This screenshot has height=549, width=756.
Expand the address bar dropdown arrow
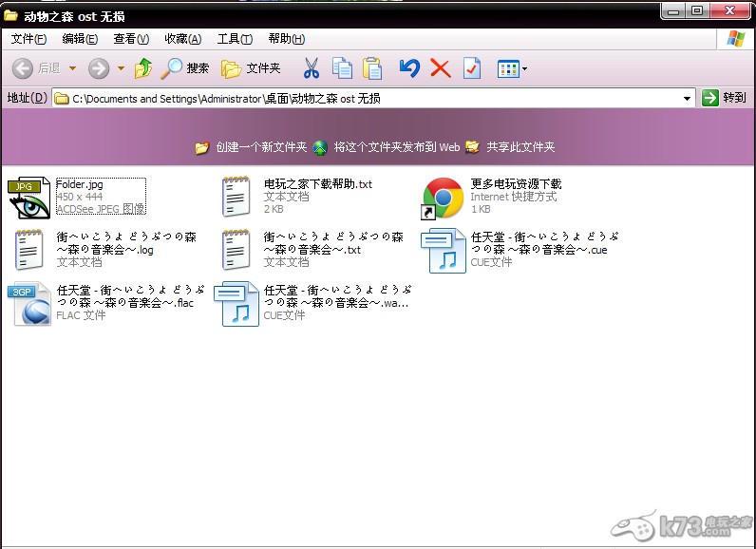(688, 98)
